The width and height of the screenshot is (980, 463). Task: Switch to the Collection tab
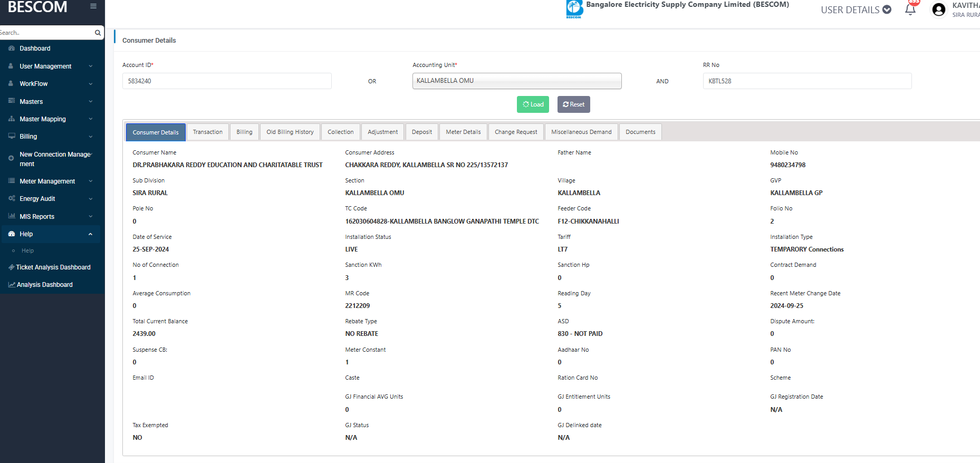point(341,132)
